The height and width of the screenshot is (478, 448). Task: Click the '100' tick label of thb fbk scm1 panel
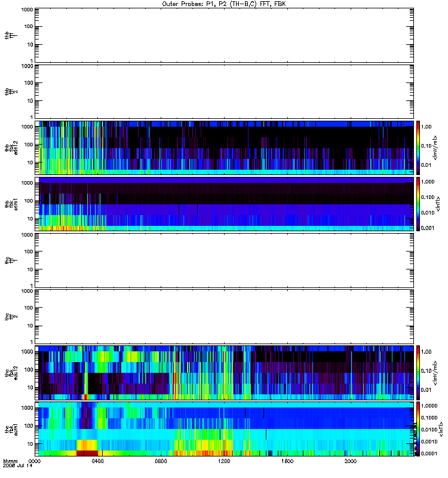[x=29, y=201]
